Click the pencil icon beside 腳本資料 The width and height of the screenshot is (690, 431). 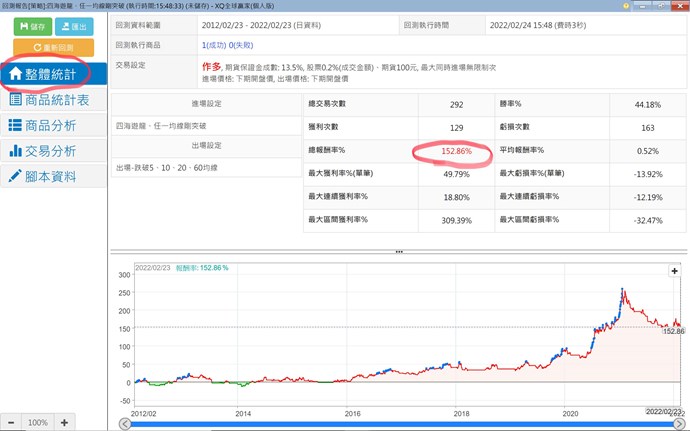[16, 176]
